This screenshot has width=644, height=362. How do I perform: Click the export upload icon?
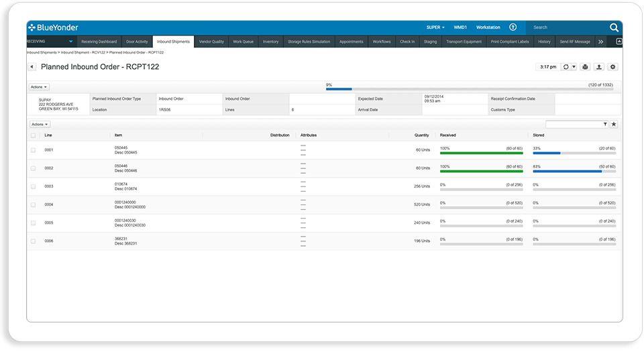click(x=599, y=66)
